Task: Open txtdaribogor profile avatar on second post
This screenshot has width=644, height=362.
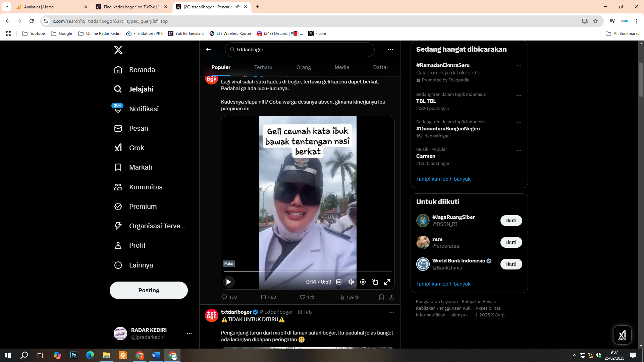Action: [x=212, y=315]
